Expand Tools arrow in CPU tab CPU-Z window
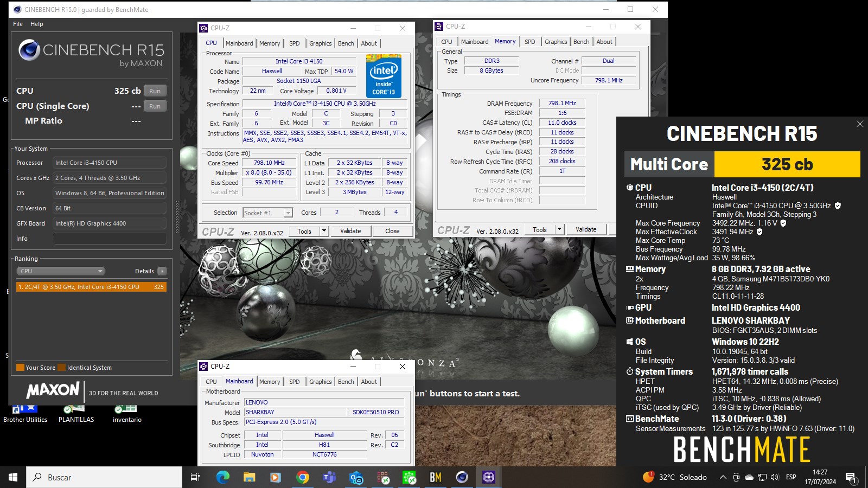The width and height of the screenshot is (868, 488). pyautogui.click(x=324, y=231)
